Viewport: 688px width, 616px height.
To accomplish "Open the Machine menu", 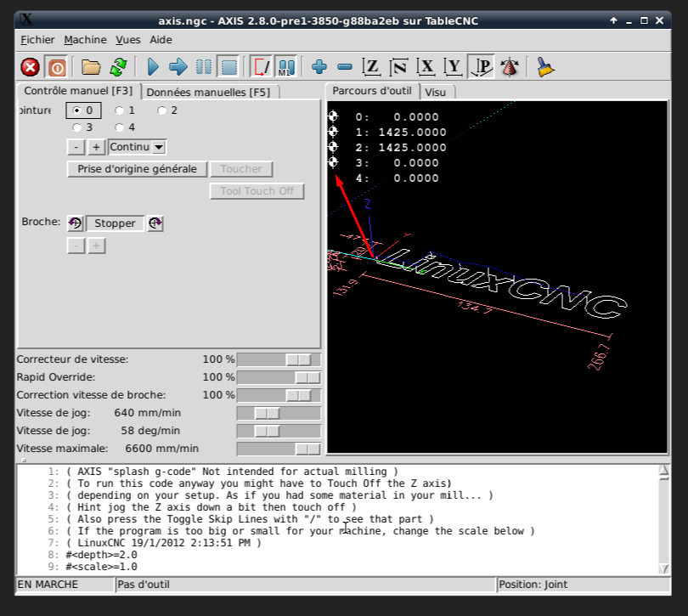I will pos(85,40).
